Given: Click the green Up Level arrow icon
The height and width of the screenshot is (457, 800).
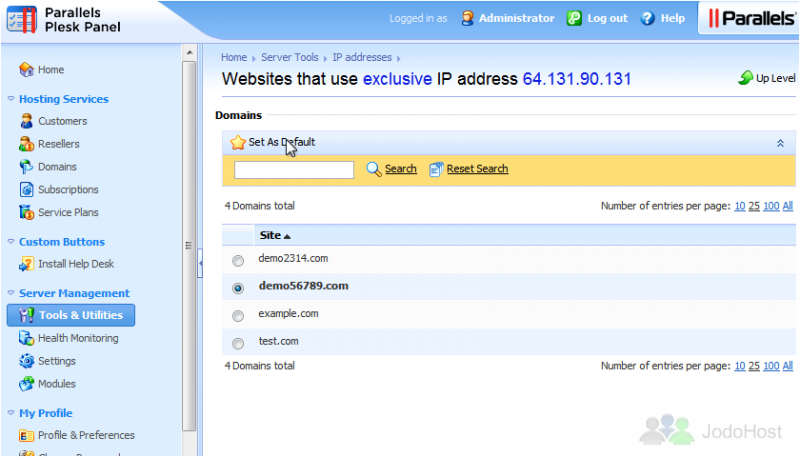Looking at the screenshot, I should click(745, 78).
